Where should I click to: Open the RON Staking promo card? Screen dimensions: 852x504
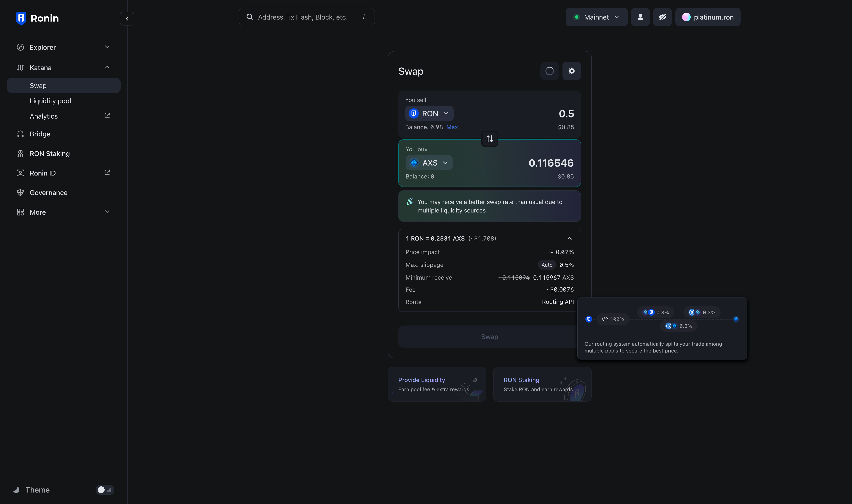[x=542, y=384]
